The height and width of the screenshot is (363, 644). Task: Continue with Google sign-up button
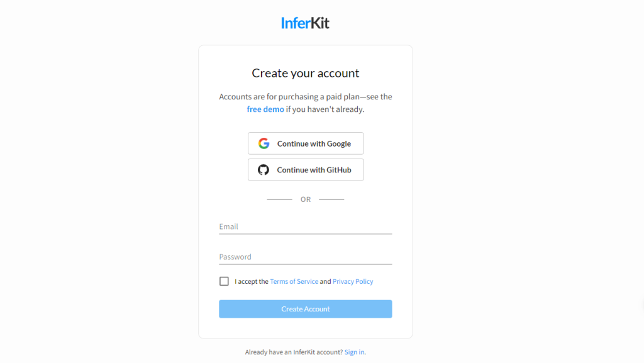(306, 143)
